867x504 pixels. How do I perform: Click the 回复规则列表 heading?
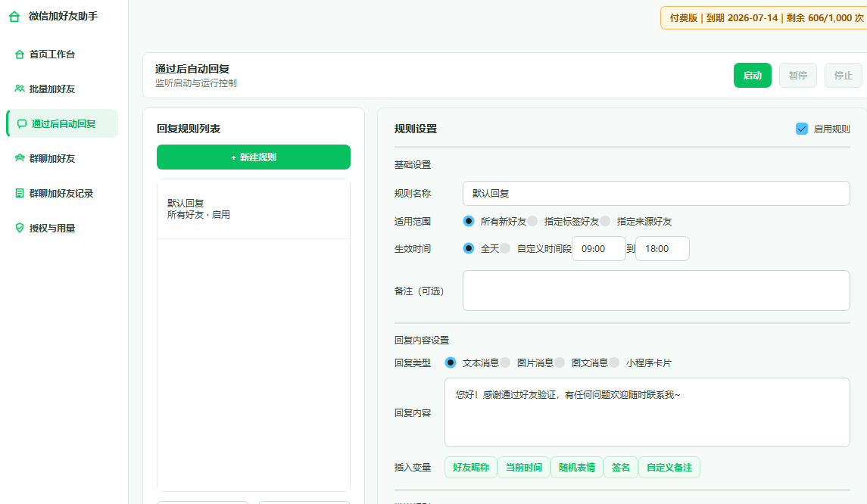tap(189, 129)
